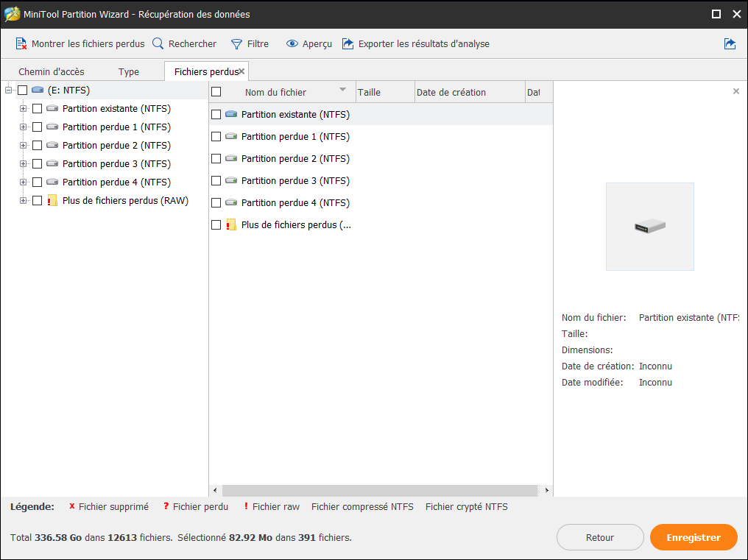
Task: Check Partition perdue 3 in the tree
Action: point(38,163)
